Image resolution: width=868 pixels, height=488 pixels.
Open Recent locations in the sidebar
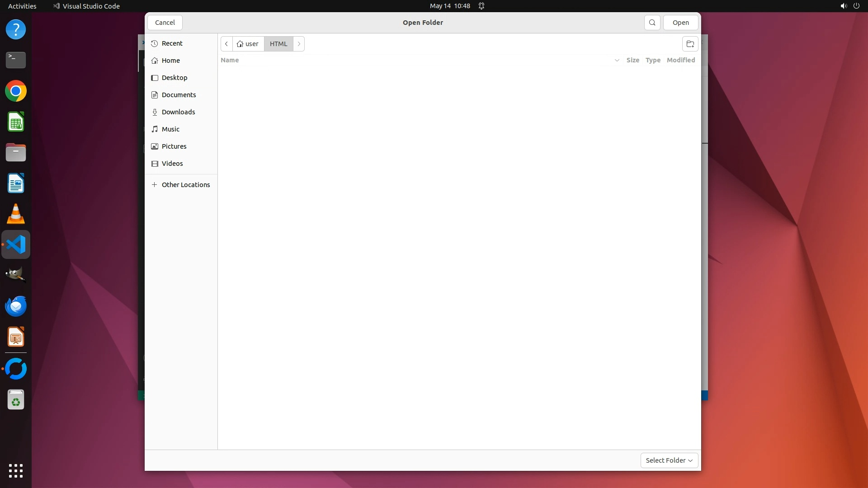172,43
